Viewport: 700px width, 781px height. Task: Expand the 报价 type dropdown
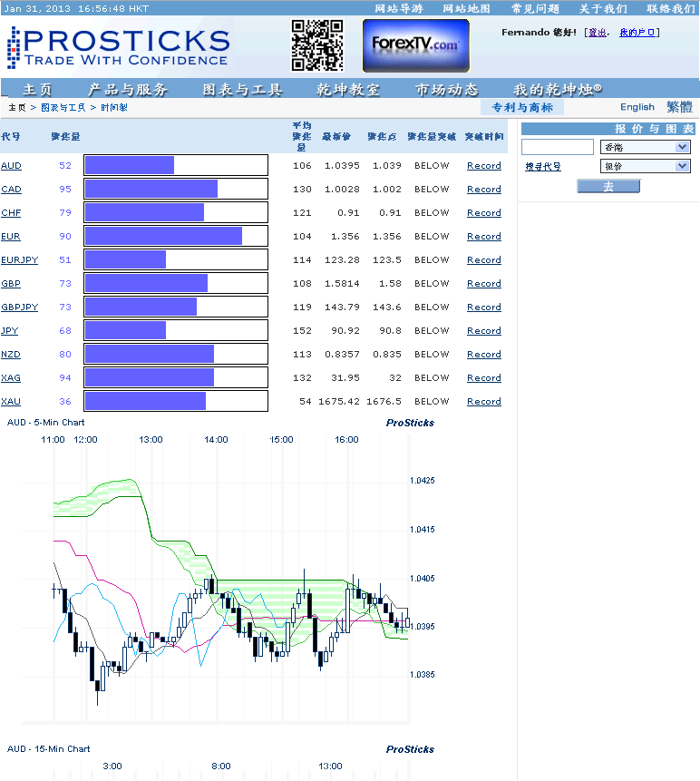click(645, 166)
